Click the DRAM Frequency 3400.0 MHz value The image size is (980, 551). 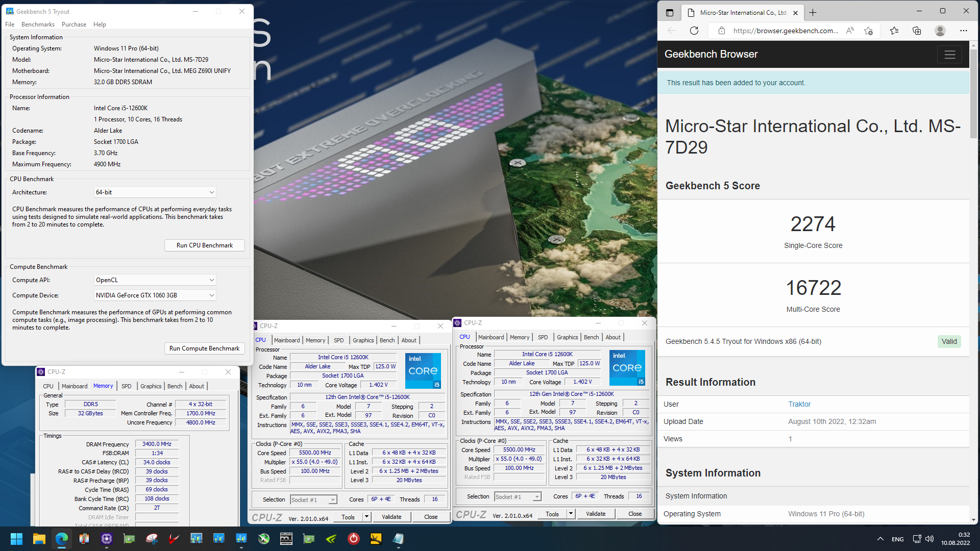click(x=157, y=444)
